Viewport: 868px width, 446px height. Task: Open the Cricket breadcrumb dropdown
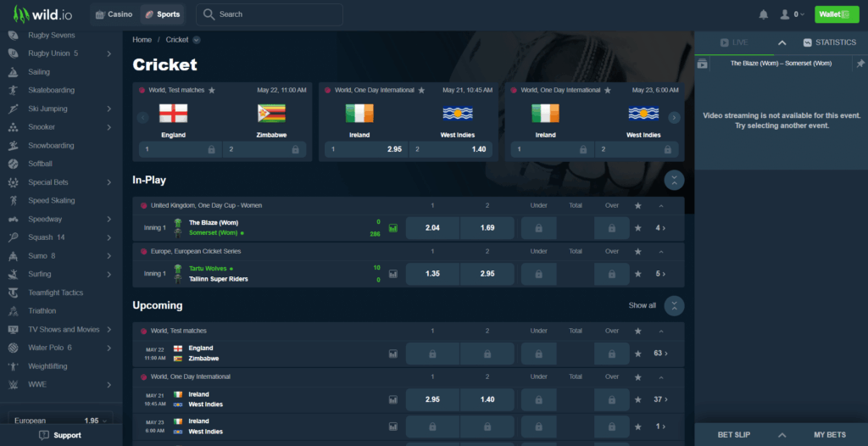click(x=197, y=40)
